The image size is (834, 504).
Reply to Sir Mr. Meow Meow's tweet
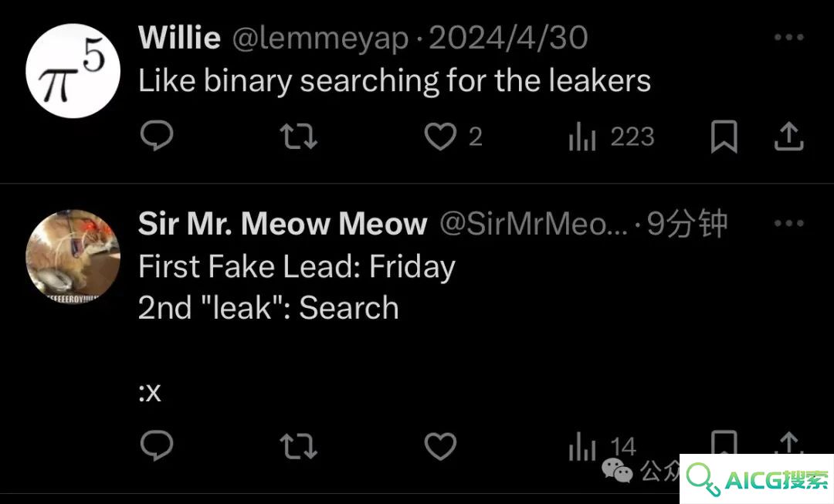(x=157, y=445)
